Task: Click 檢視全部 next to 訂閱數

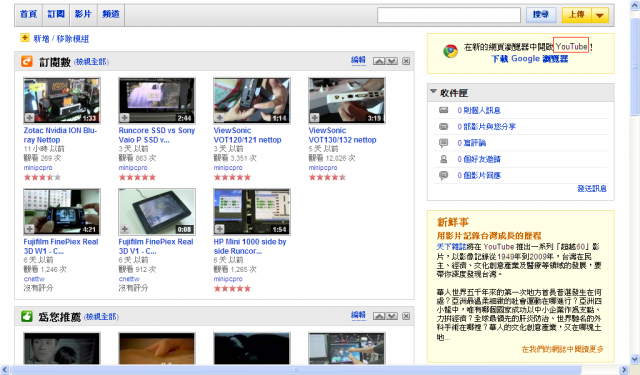Action: pyautogui.click(x=91, y=62)
